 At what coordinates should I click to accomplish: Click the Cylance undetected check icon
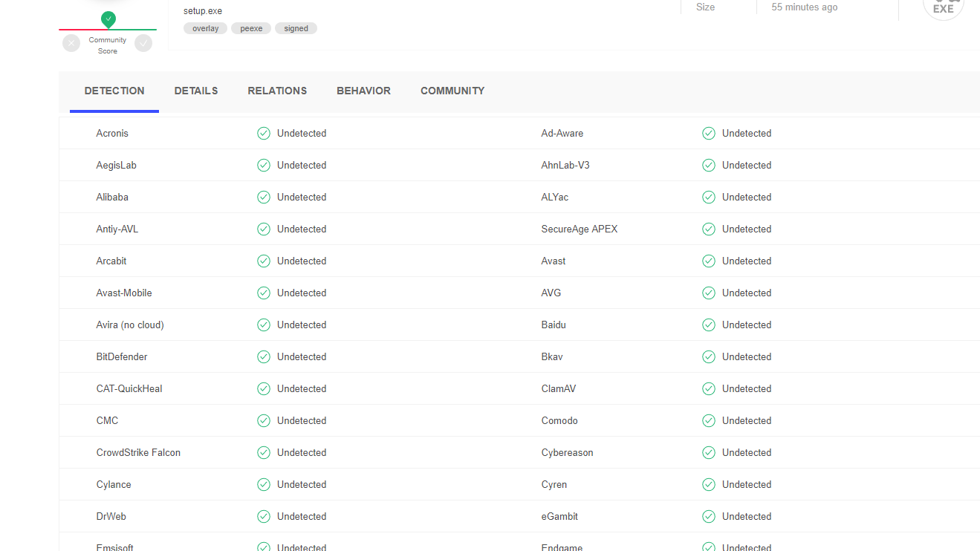[x=264, y=484]
